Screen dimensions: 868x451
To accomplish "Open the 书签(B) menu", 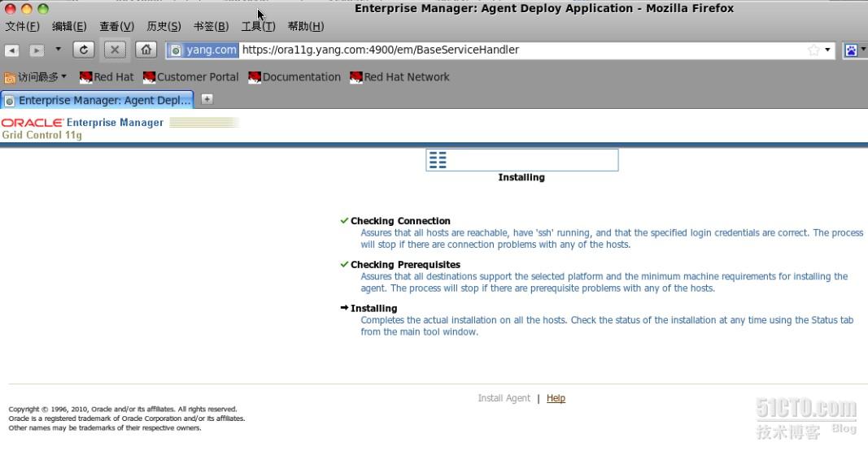I will pos(211,27).
